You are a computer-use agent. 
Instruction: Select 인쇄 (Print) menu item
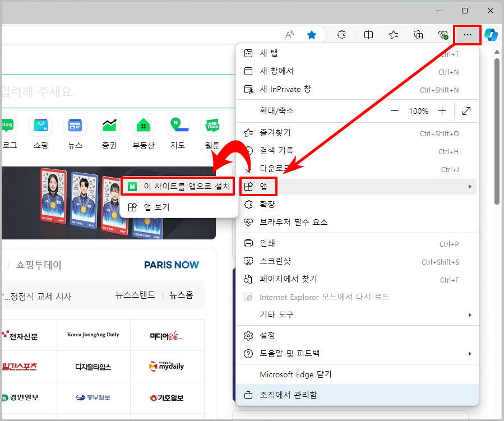point(357,243)
